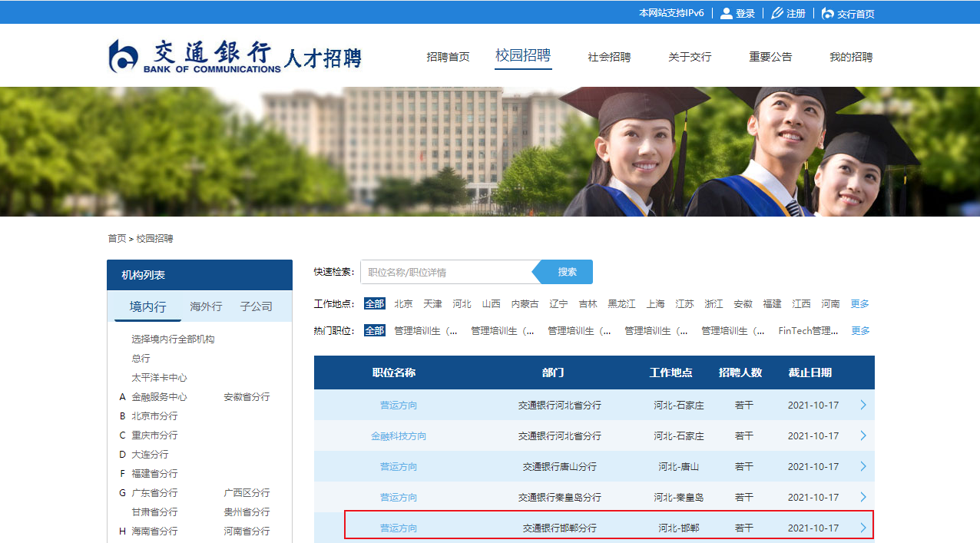Open arrow for 秦皇岛分行 row
The width and height of the screenshot is (980, 543).
(863, 497)
